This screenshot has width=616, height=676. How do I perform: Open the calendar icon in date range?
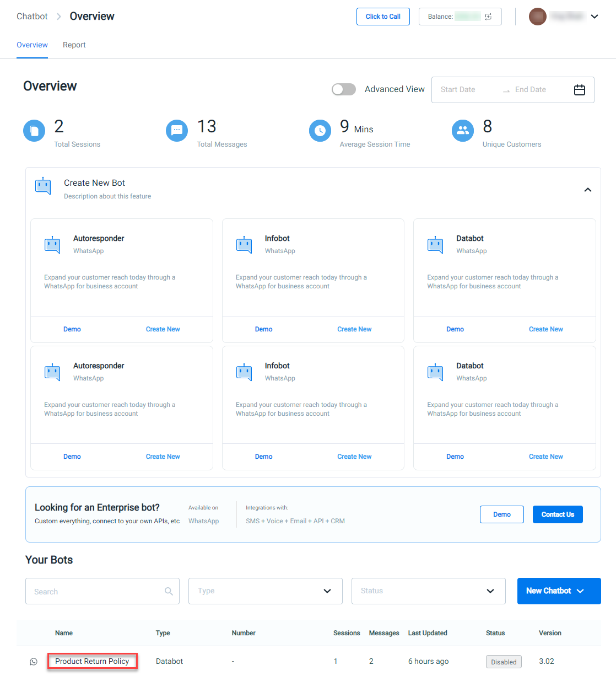(x=580, y=90)
